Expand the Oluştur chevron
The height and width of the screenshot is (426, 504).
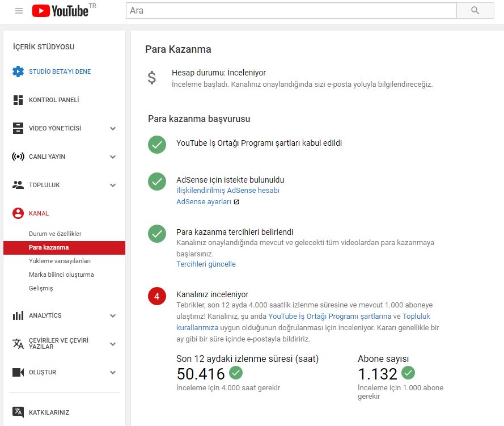tap(113, 373)
